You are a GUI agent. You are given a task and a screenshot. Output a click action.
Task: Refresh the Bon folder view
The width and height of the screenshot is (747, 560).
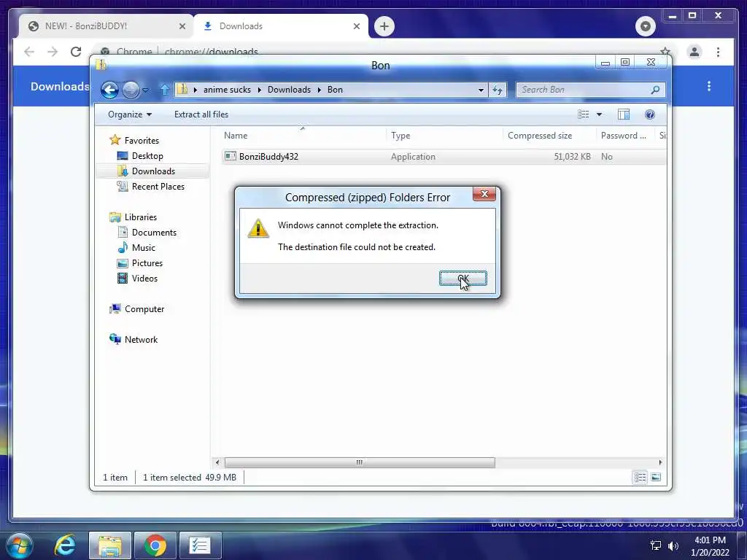[x=498, y=90]
